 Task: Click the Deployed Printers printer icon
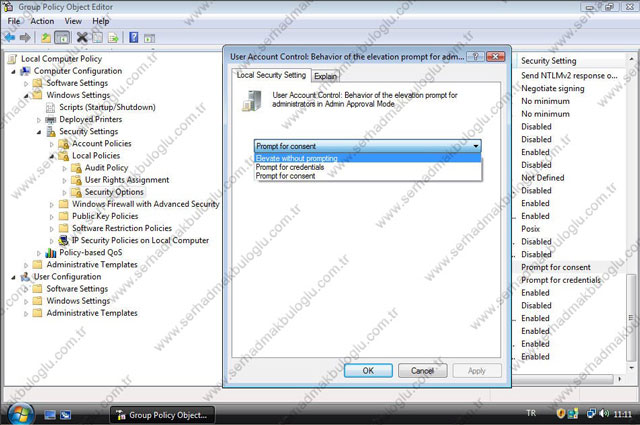point(51,120)
